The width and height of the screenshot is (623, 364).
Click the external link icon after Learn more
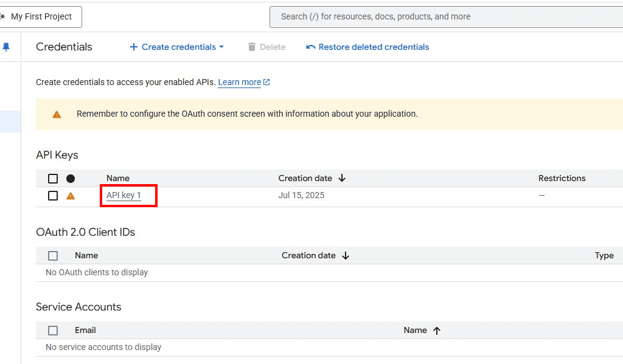[x=266, y=82]
